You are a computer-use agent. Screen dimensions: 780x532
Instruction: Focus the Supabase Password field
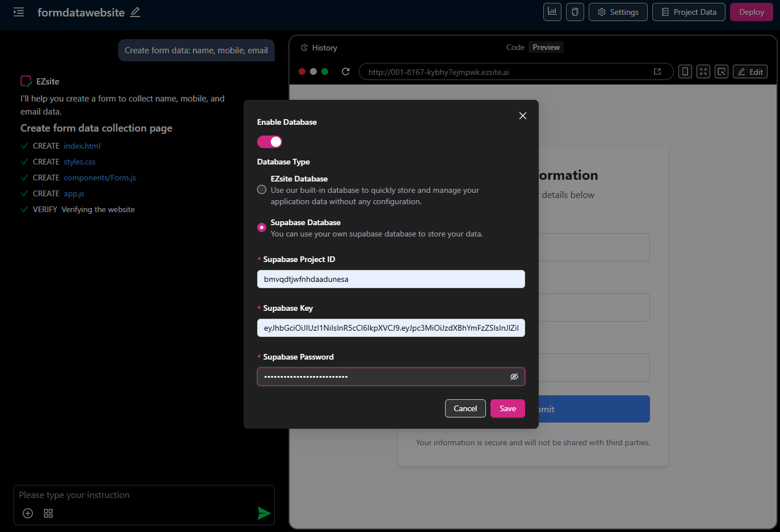pos(391,377)
